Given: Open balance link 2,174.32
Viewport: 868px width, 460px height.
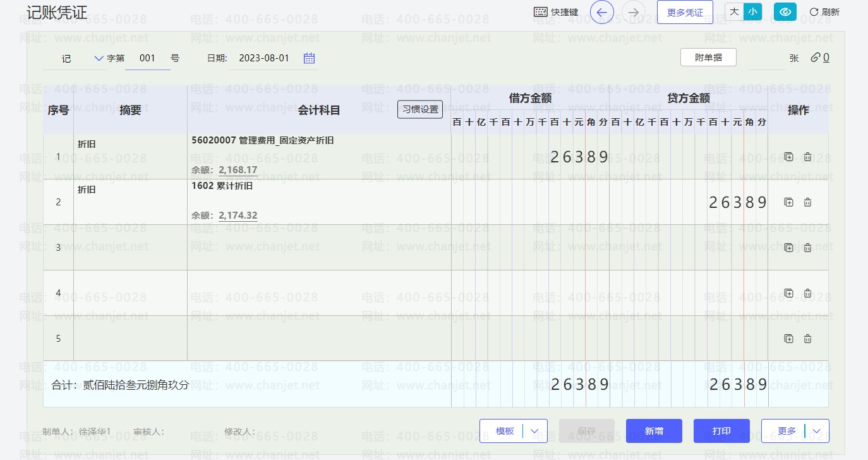Looking at the screenshot, I should click(238, 215).
